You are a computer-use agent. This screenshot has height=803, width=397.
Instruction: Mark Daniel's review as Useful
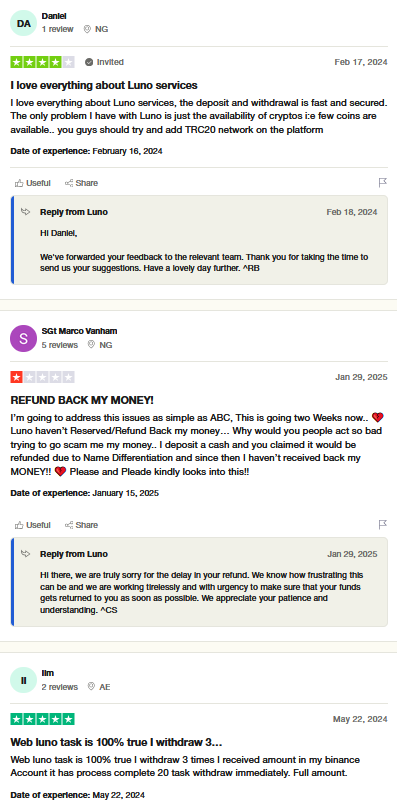(33, 183)
